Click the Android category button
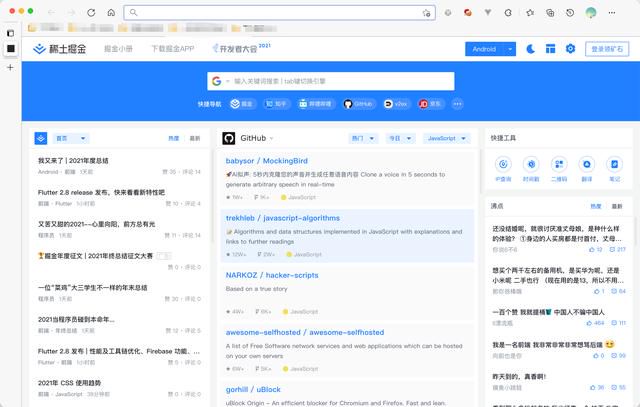The width and height of the screenshot is (640, 407). 484,49
